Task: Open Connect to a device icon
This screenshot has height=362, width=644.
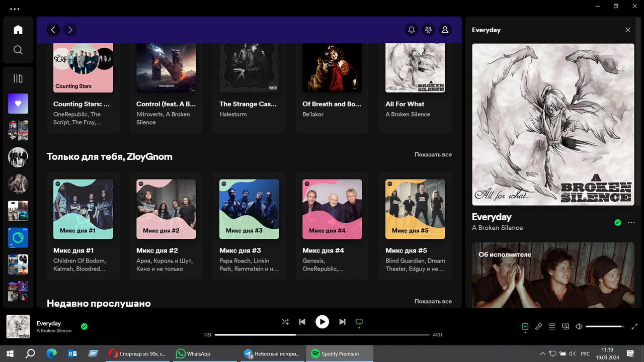Action: tap(566, 326)
